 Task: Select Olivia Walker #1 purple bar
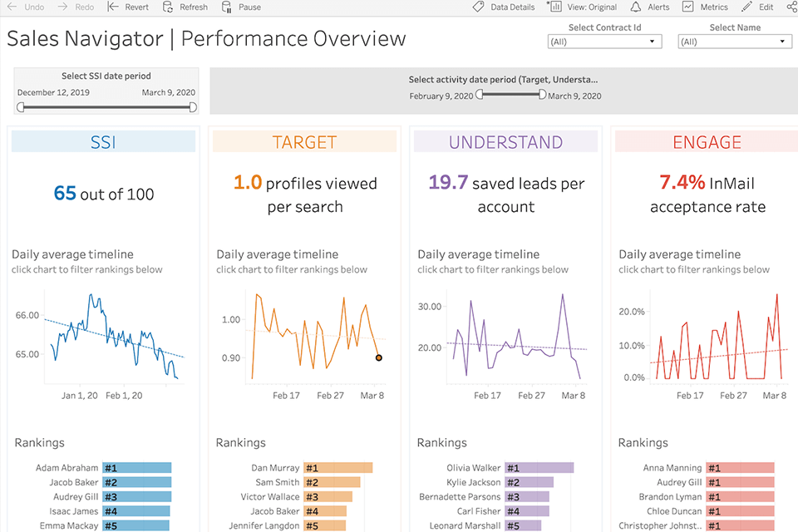(x=539, y=468)
